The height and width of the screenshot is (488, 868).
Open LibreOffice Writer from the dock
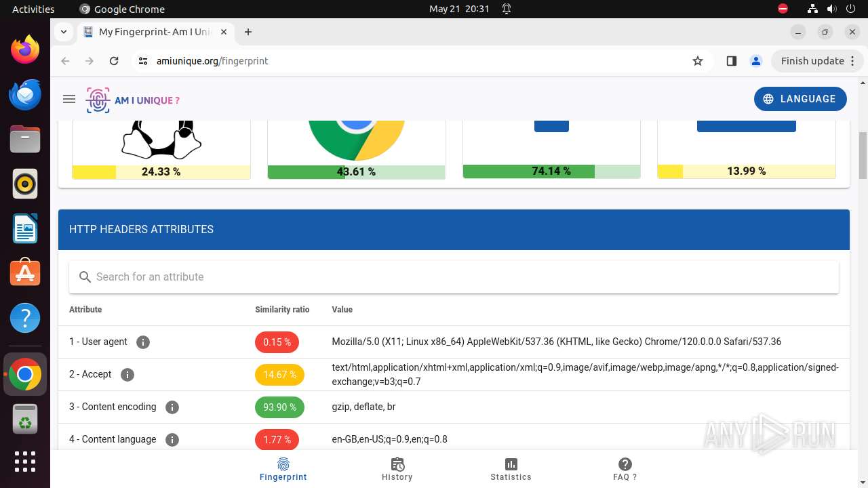coord(25,228)
